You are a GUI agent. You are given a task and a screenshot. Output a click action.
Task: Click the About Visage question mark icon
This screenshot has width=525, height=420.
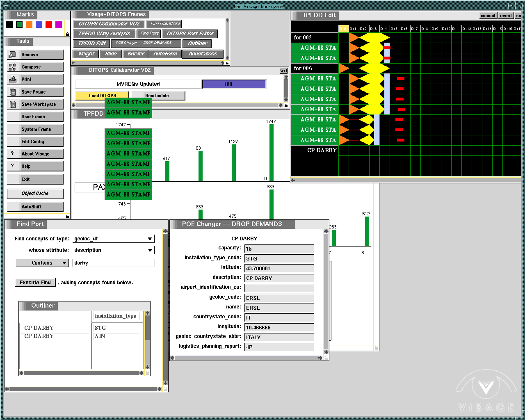[x=12, y=154]
